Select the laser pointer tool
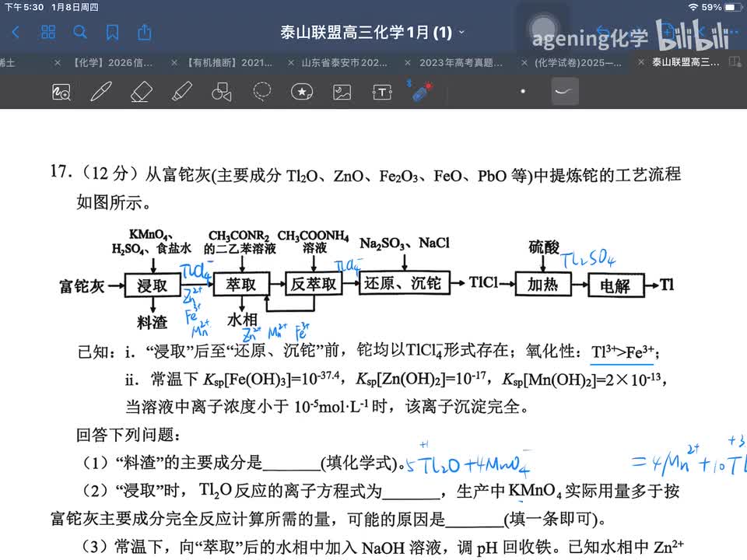Image resolution: width=747 pixels, height=560 pixels. [421, 90]
